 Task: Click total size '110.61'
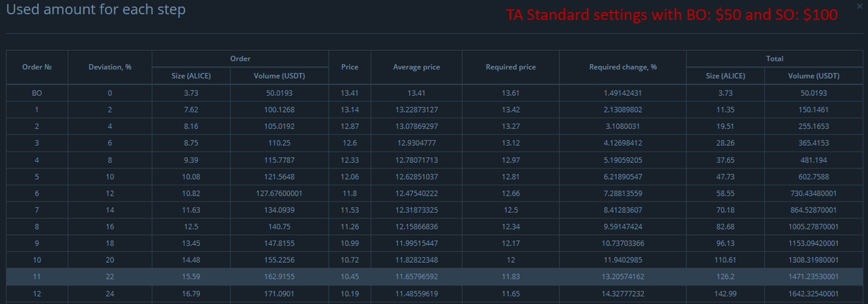725,259
